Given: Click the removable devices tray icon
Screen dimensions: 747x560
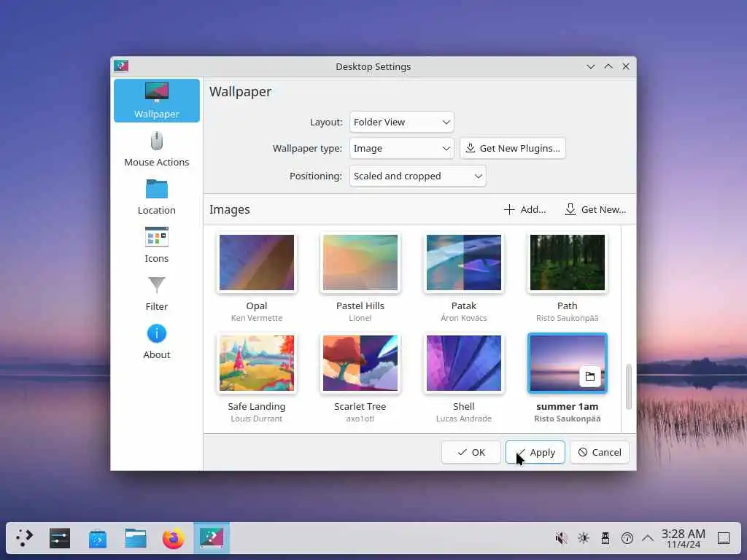Looking at the screenshot, I should pos(605,538).
